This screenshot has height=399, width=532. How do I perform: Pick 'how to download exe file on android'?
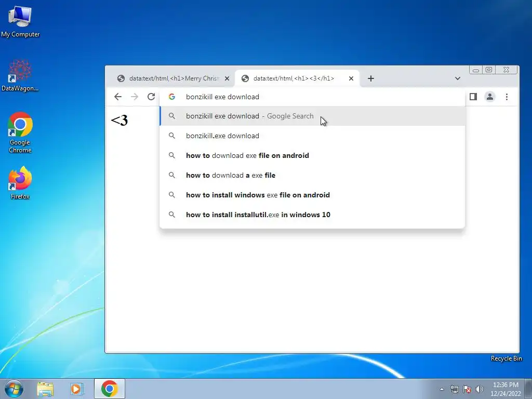312,155
